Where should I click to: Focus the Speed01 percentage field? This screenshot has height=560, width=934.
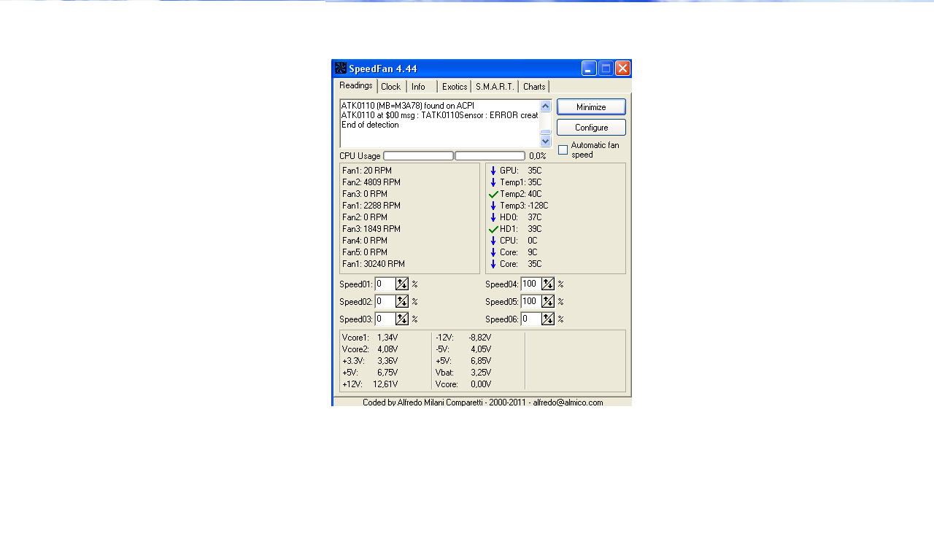[x=385, y=284]
